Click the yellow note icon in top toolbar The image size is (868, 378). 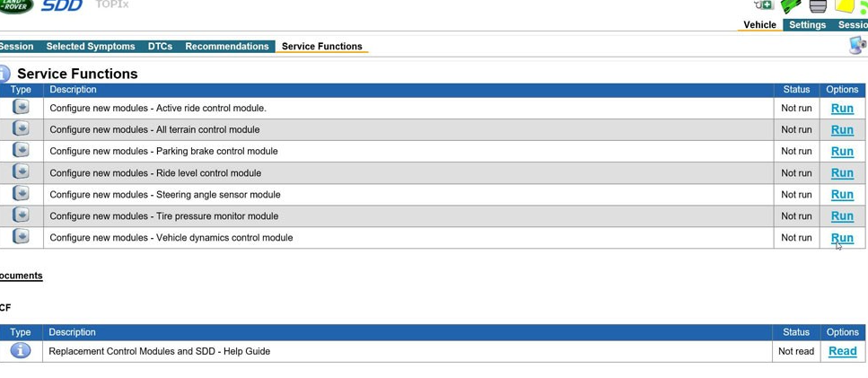click(844, 6)
